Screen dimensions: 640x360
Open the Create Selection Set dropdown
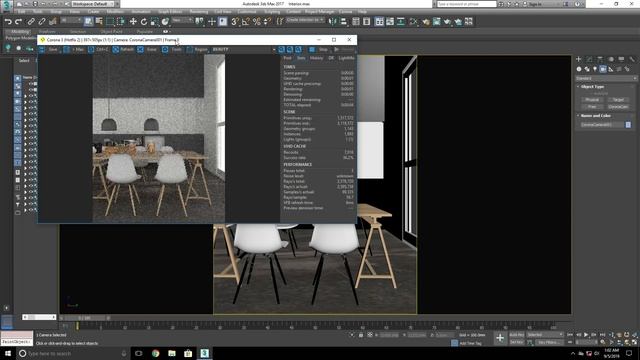305,20
